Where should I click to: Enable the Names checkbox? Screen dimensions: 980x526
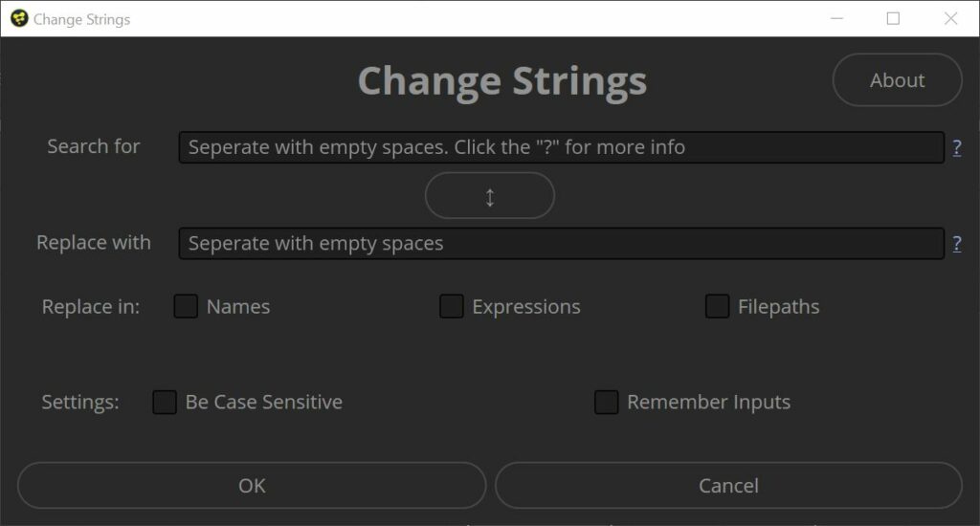click(x=186, y=306)
